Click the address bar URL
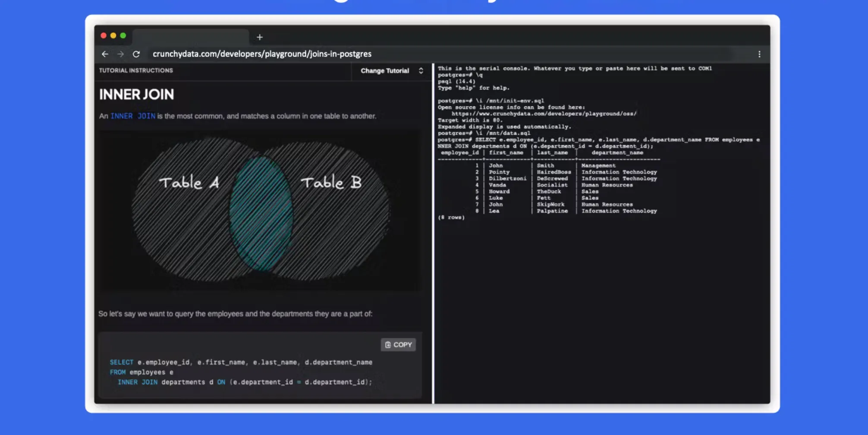This screenshot has width=868, height=435. point(262,54)
